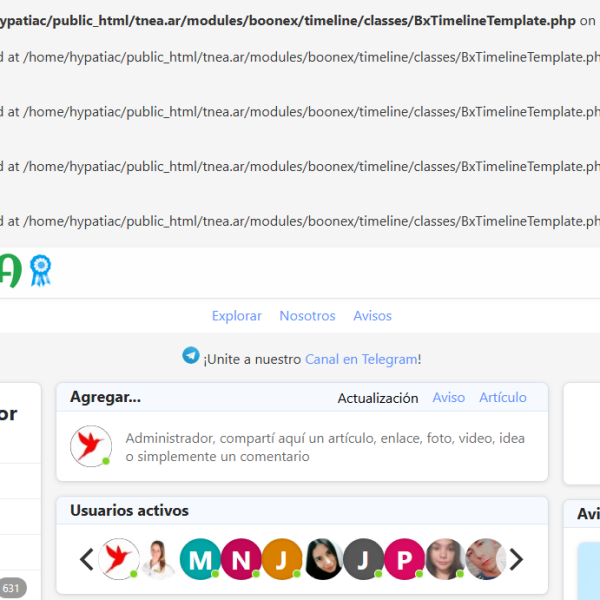Open the pink 'P' user avatar
Viewport: 600px width, 600px height.
click(x=405, y=559)
